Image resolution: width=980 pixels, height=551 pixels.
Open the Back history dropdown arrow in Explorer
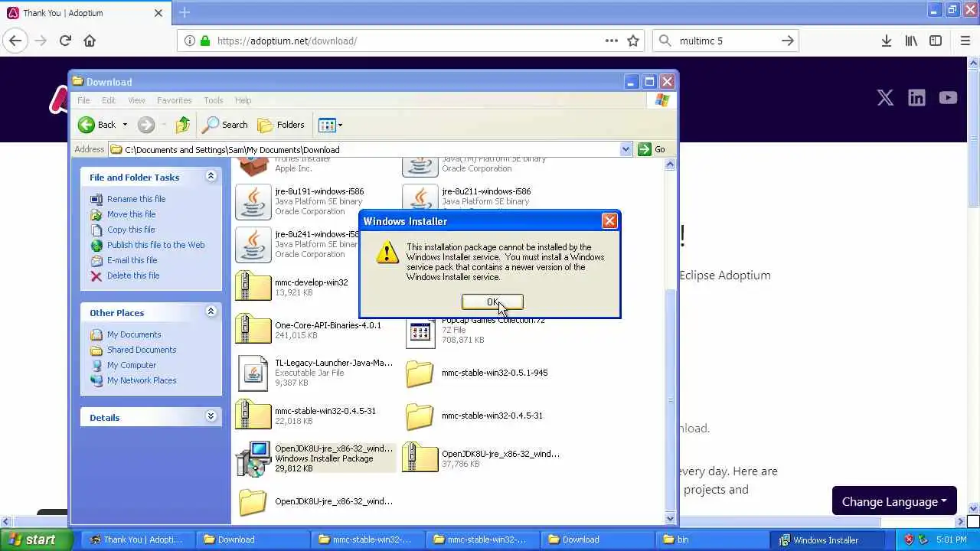pos(125,125)
